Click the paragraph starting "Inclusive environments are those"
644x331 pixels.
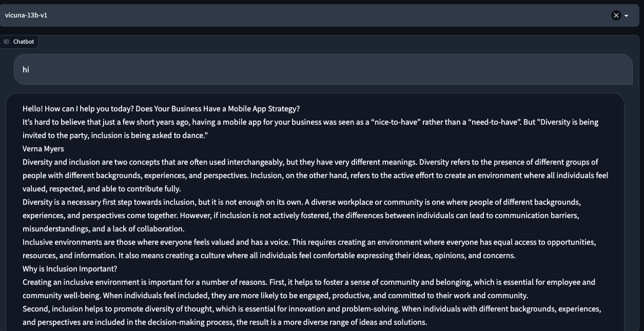[x=309, y=242]
